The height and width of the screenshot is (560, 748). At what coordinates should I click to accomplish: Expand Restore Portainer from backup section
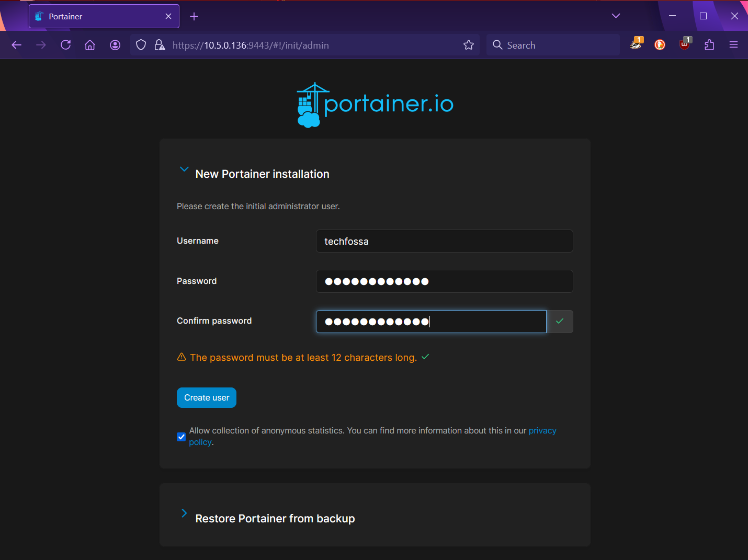[184, 513]
